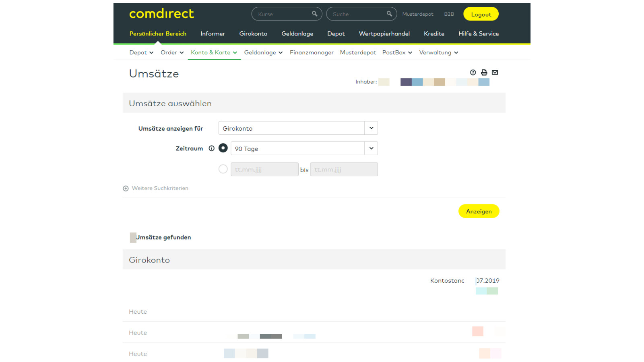
Task: Open the Umsätze anzeigen für dropdown
Action: 371,128
